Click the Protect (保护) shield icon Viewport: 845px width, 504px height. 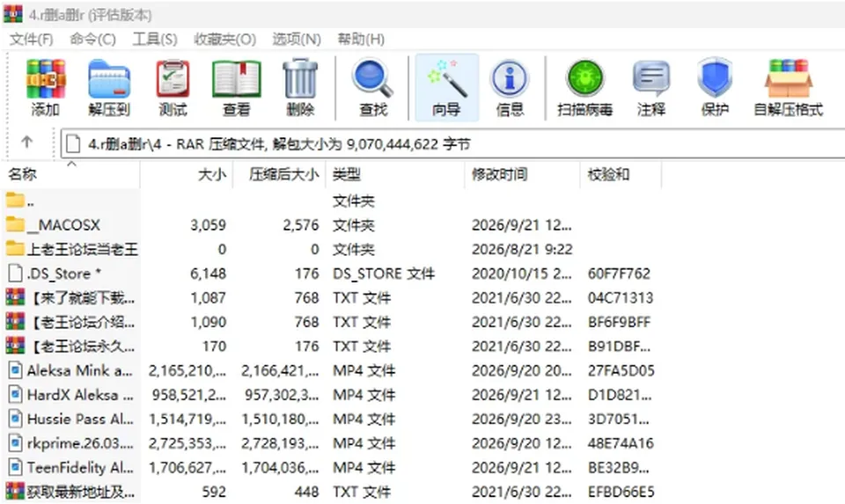[x=715, y=79]
